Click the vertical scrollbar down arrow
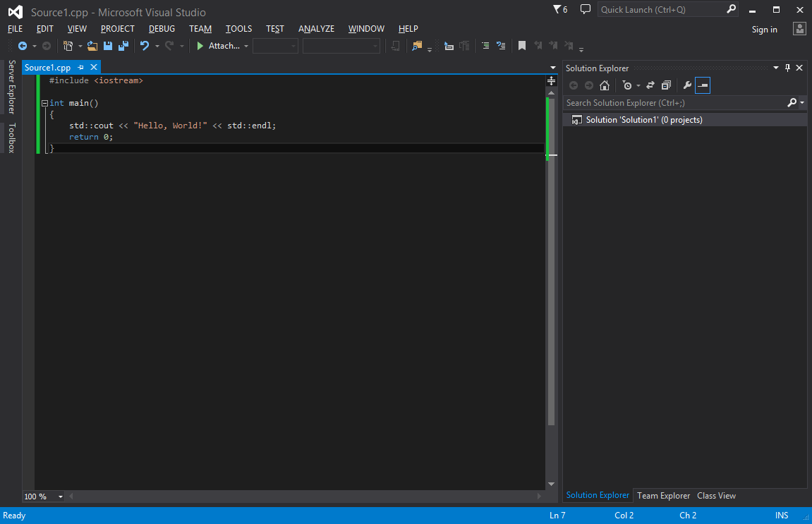Screen dimensions: 812x524 [x=552, y=484]
